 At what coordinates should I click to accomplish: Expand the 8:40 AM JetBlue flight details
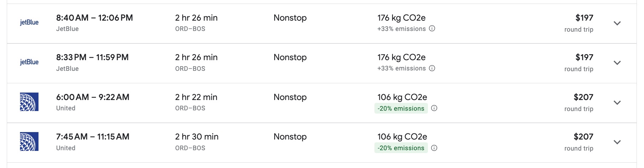click(x=617, y=23)
